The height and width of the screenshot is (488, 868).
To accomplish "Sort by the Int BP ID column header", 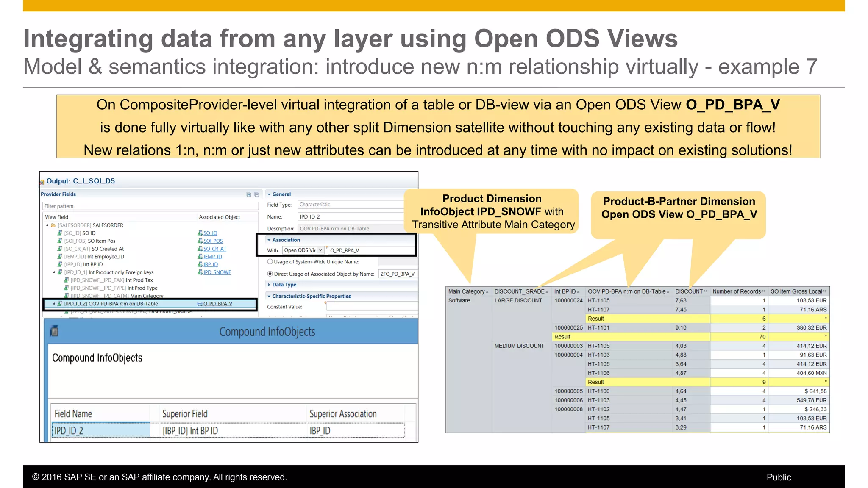I will (568, 291).
